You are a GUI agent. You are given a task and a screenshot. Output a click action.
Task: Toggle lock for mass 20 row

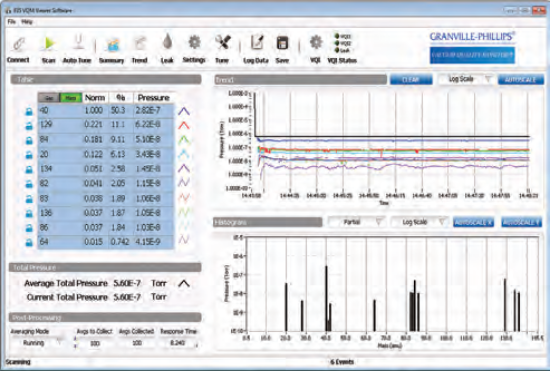(29, 155)
